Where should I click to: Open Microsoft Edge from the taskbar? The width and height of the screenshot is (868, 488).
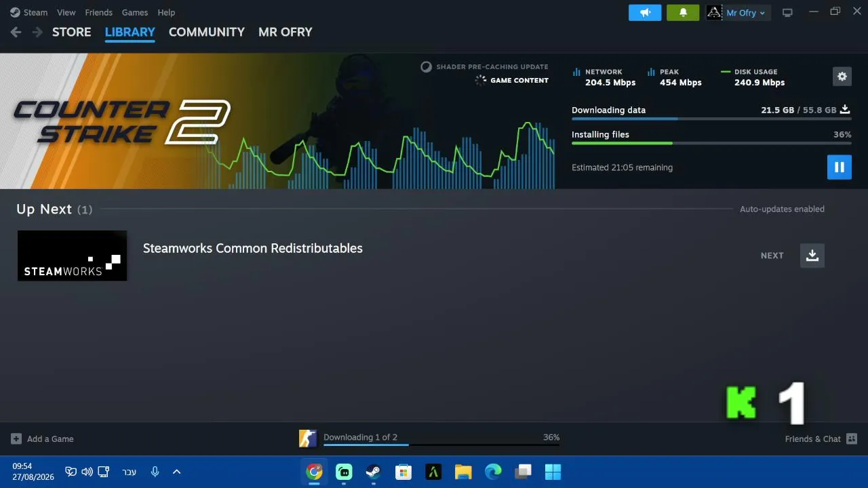point(493,472)
